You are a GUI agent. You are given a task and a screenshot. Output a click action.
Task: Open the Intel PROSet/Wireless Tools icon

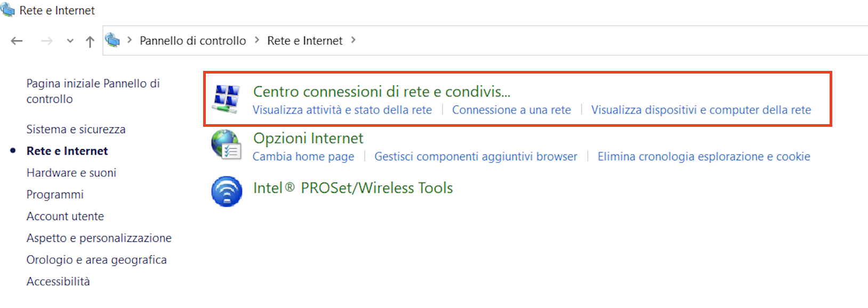227,191
